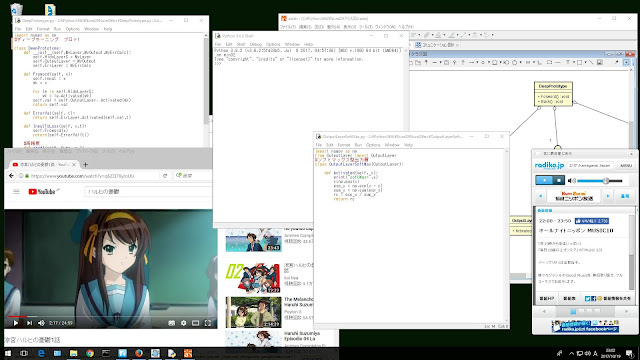
Task: Open Edit menu in OutputLayerSoftMax editor
Action: point(330,145)
